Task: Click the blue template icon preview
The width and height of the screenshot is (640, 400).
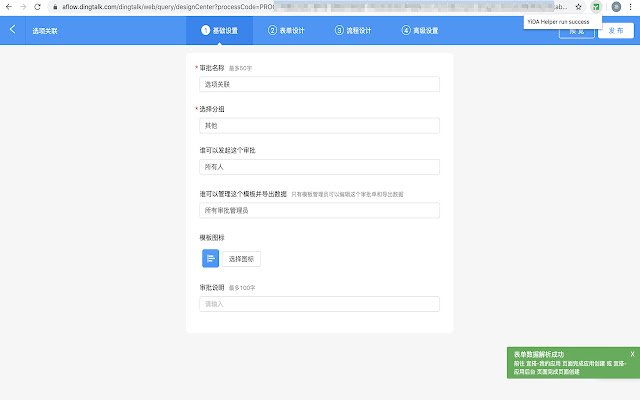Action: point(211,258)
